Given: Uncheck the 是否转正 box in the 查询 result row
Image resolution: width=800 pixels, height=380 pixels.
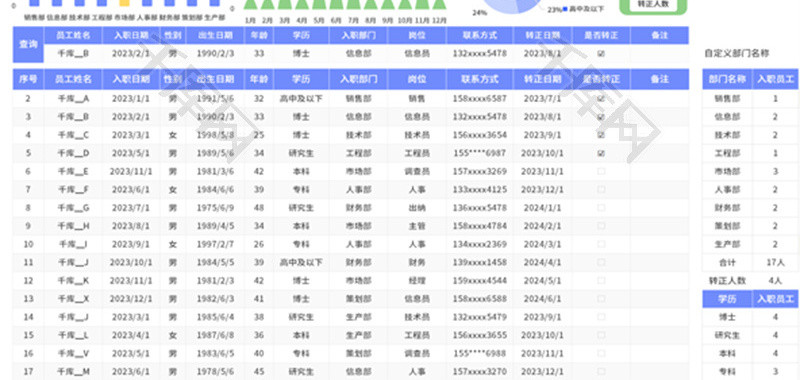Looking at the screenshot, I should [x=601, y=54].
